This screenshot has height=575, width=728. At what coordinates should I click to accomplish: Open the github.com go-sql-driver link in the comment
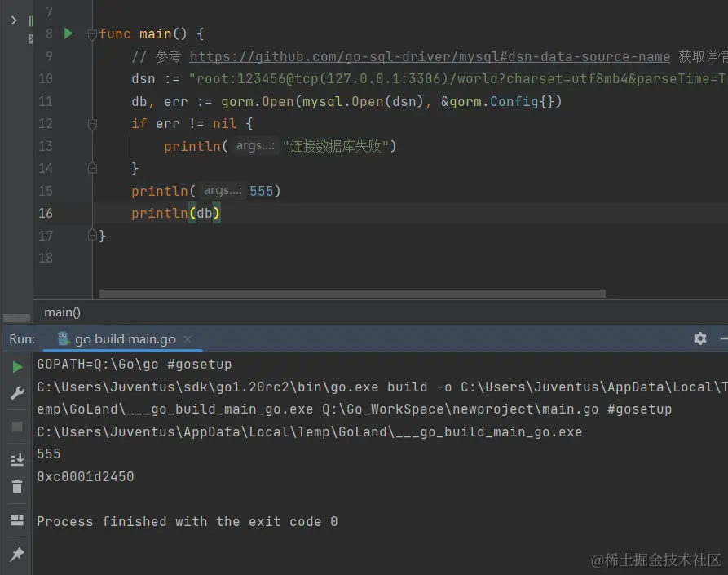pyautogui.click(x=430, y=56)
